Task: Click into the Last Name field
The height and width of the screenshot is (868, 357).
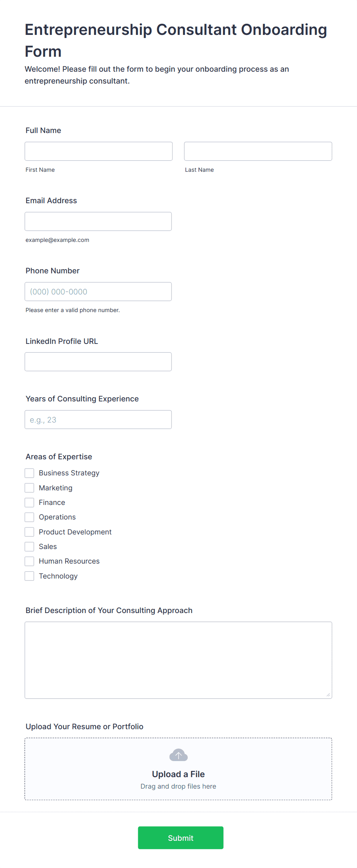Action: (x=258, y=151)
